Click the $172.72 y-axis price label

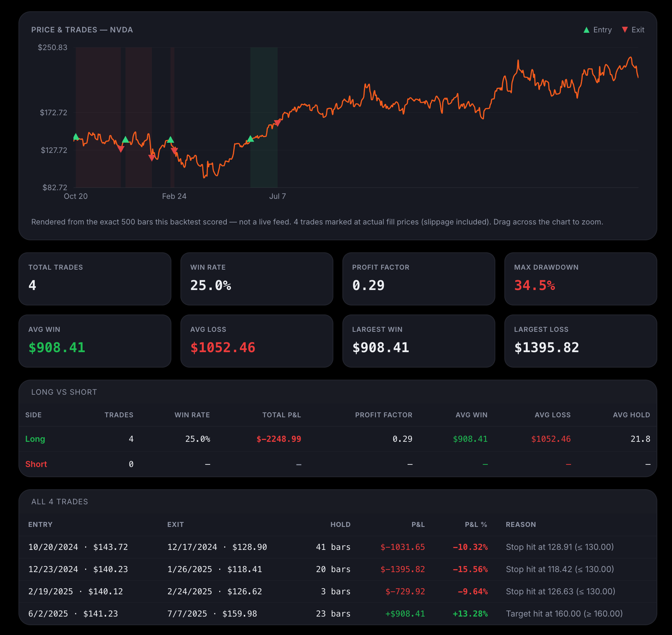pyautogui.click(x=53, y=113)
